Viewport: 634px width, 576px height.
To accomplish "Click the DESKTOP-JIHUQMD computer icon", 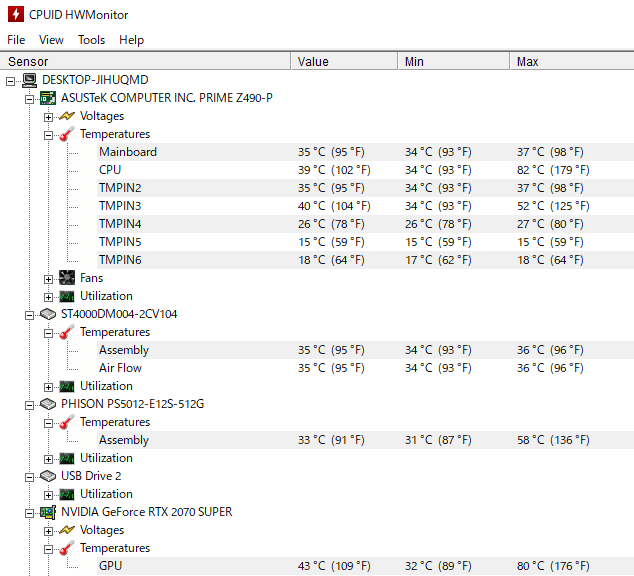I will [x=30, y=80].
